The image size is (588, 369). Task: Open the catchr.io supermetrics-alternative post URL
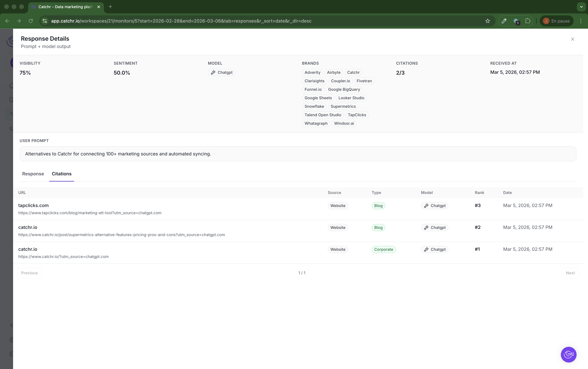click(121, 235)
